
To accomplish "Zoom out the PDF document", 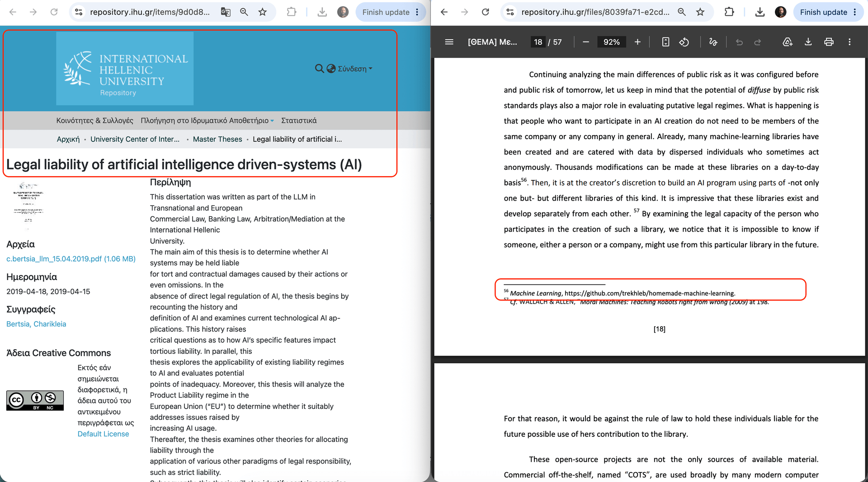I will click(x=586, y=42).
